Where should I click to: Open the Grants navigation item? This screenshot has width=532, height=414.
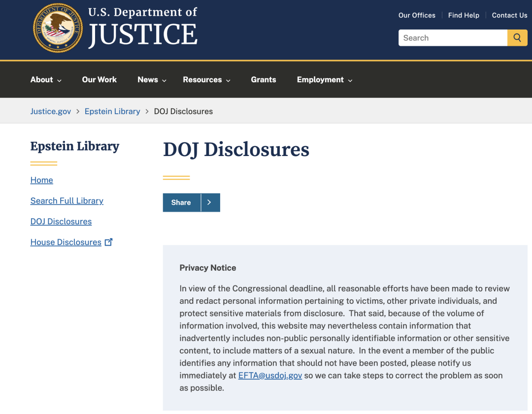pyautogui.click(x=263, y=80)
